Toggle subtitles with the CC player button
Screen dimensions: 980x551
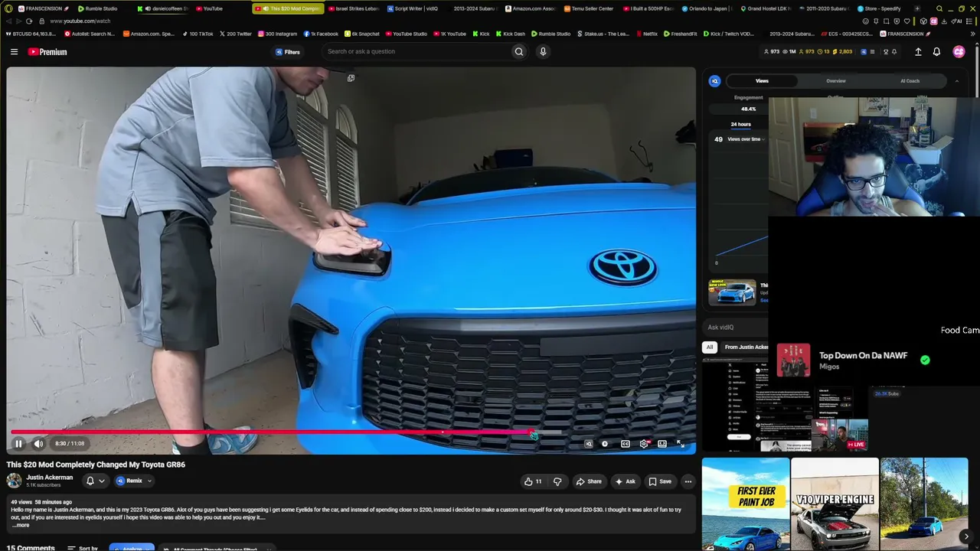pyautogui.click(x=626, y=444)
